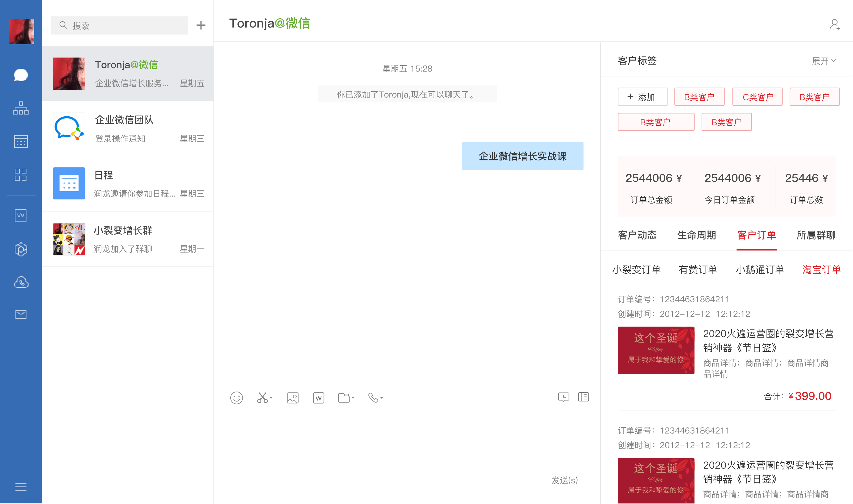Expand the 客户标签 section with 展开

824,61
